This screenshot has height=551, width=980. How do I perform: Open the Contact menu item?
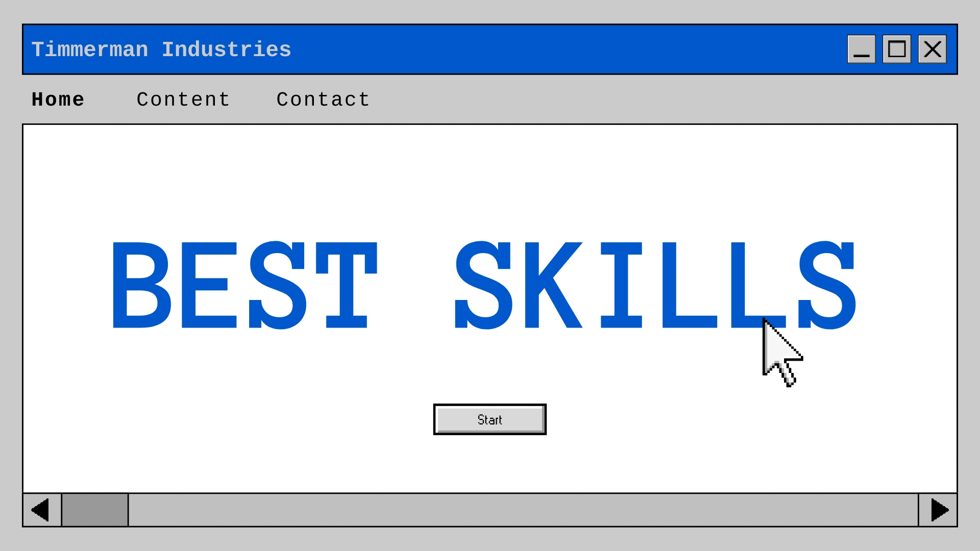click(x=323, y=99)
